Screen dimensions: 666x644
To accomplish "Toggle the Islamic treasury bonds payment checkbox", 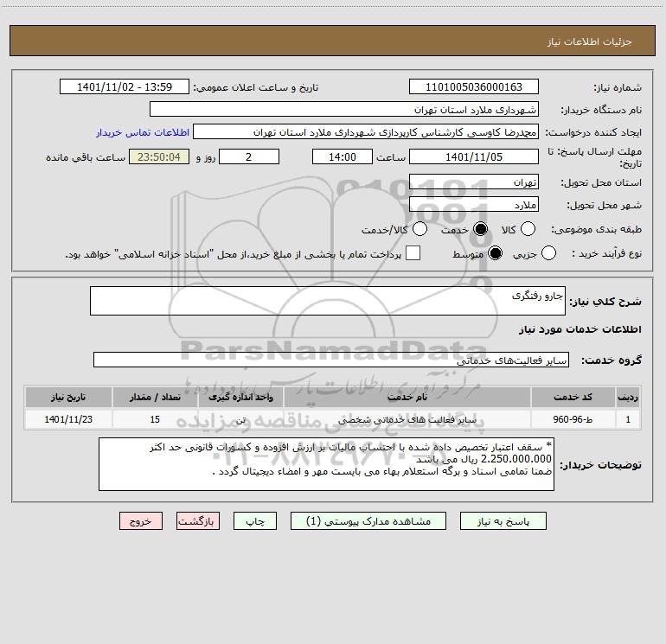I will point(413,253).
